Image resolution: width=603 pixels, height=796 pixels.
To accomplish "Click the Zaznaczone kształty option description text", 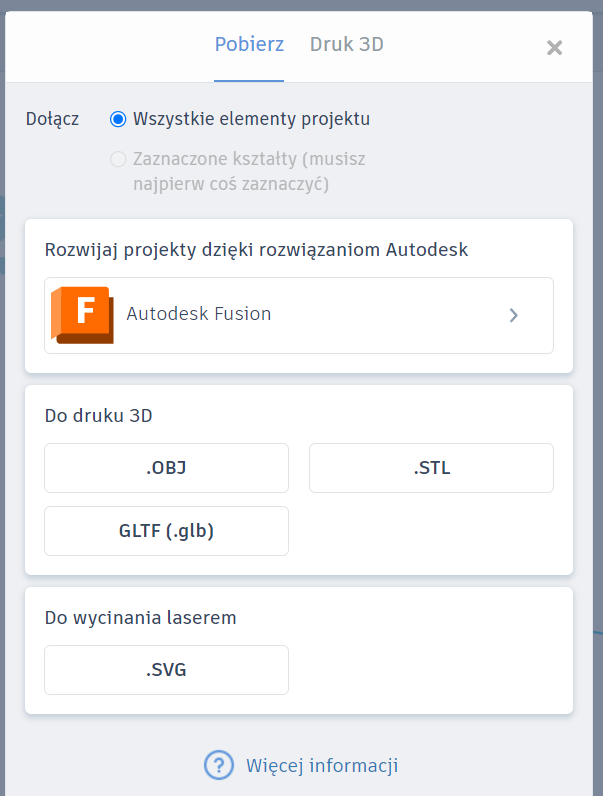I will coord(249,171).
